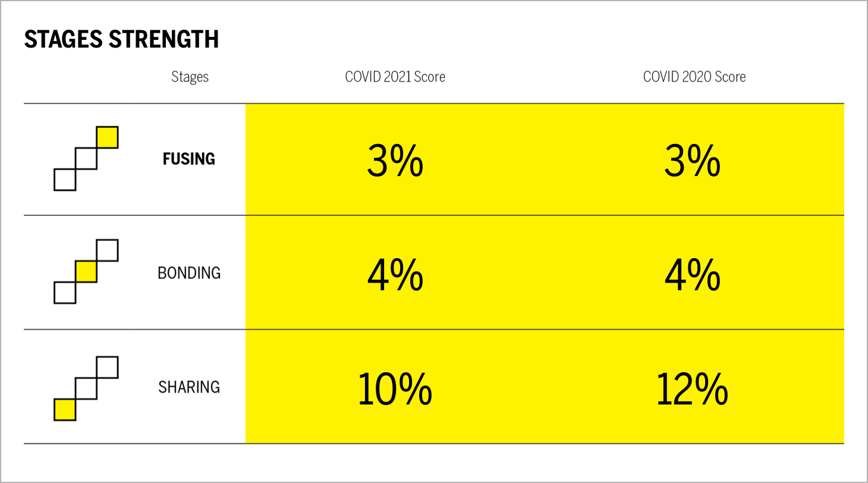Click the yellow bottom square in Sharing icon
Image resolution: width=868 pixels, height=483 pixels.
coord(65,410)
